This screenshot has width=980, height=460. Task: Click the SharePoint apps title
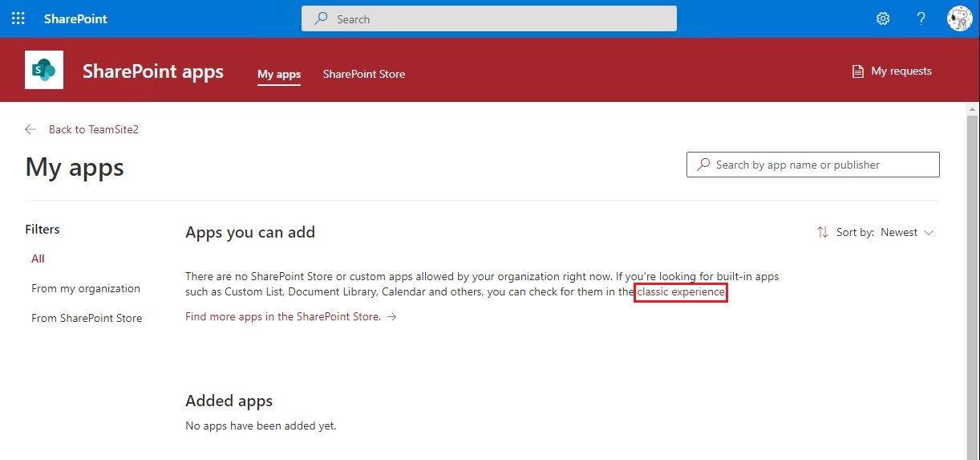tap(153, 71)
